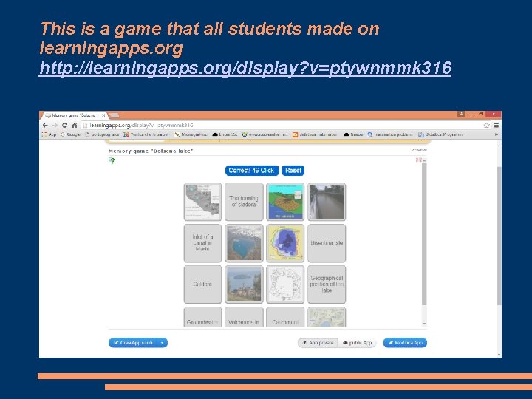Expand the Crea App simili dropdown arrow

[163, 343]
